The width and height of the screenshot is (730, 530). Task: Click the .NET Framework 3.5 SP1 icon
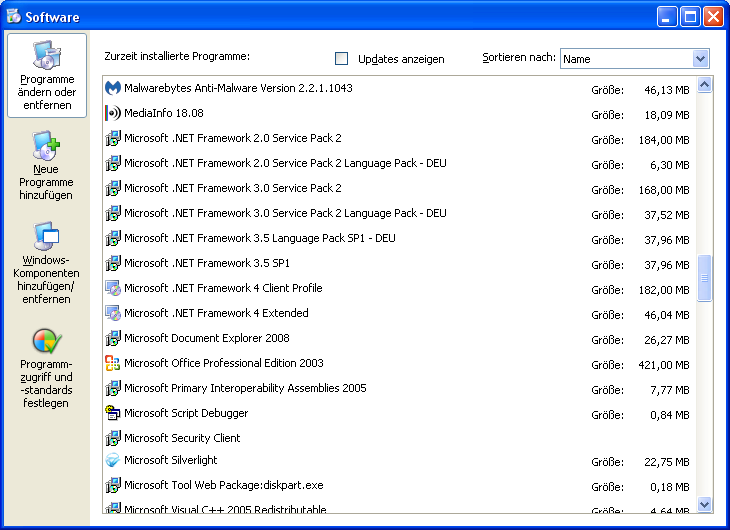click(x=113, y=263)
